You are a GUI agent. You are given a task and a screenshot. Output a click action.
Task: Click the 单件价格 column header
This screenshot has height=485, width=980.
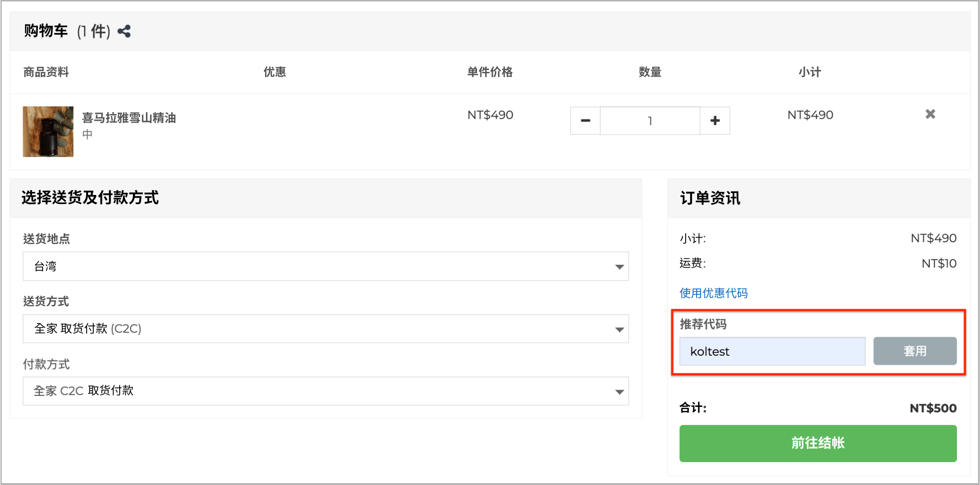pos(490,72)
